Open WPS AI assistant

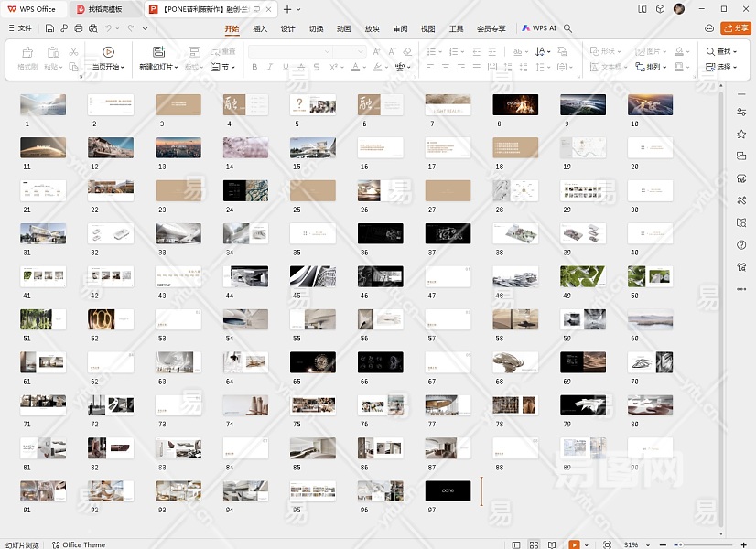pos(539,28)
